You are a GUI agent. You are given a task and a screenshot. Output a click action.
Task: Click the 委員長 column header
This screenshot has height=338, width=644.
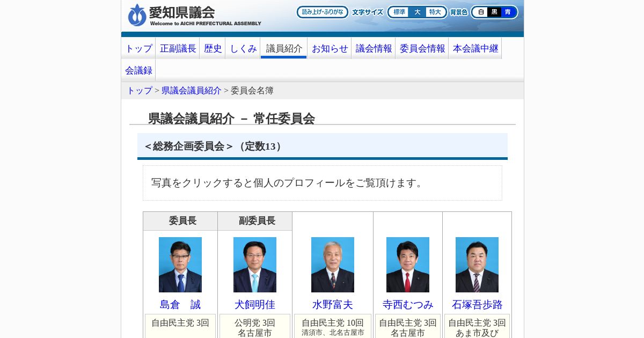[180, 221]
